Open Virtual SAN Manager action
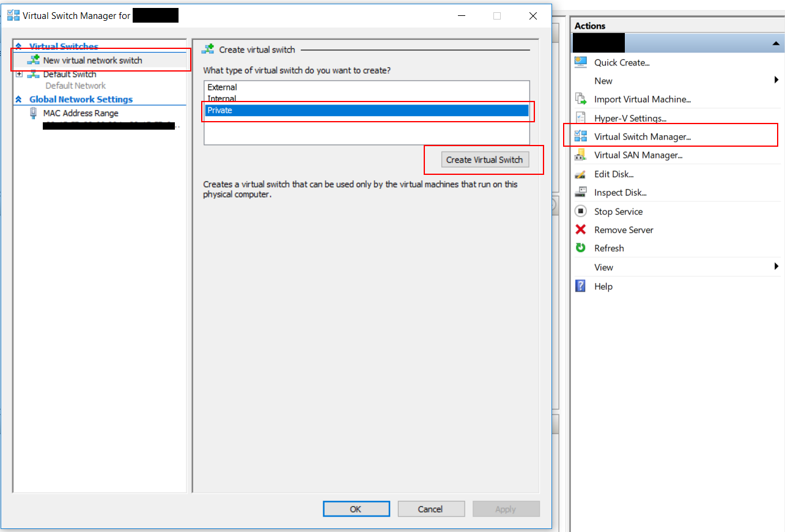 click(x=638, y=155)
